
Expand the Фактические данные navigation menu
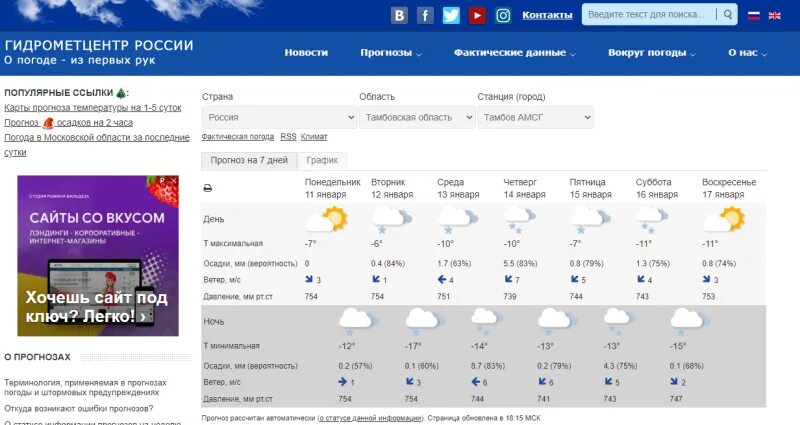tap(515, 53)
